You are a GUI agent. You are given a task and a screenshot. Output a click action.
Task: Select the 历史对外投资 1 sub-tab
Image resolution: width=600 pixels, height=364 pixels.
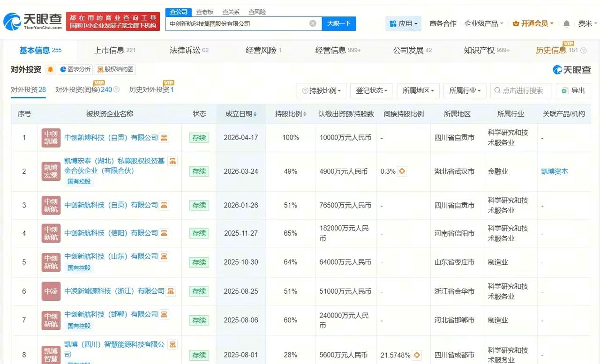[x=151, y=89]
